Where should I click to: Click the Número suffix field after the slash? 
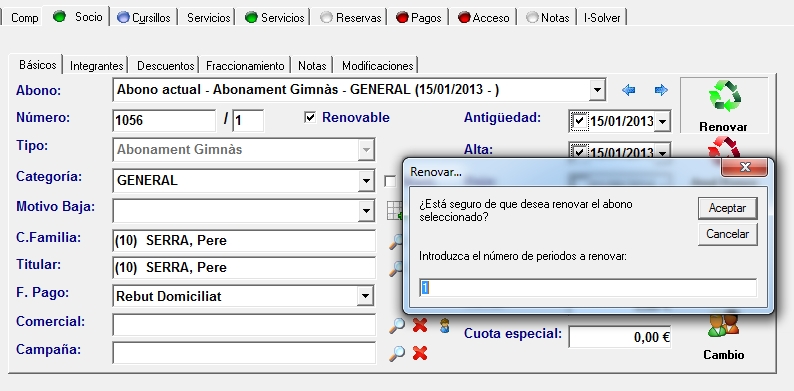248,121
